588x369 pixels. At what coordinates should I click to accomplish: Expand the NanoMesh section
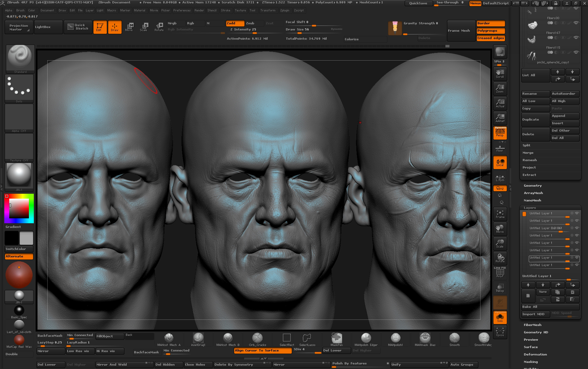pyautogui.click(x=532, y=200)
